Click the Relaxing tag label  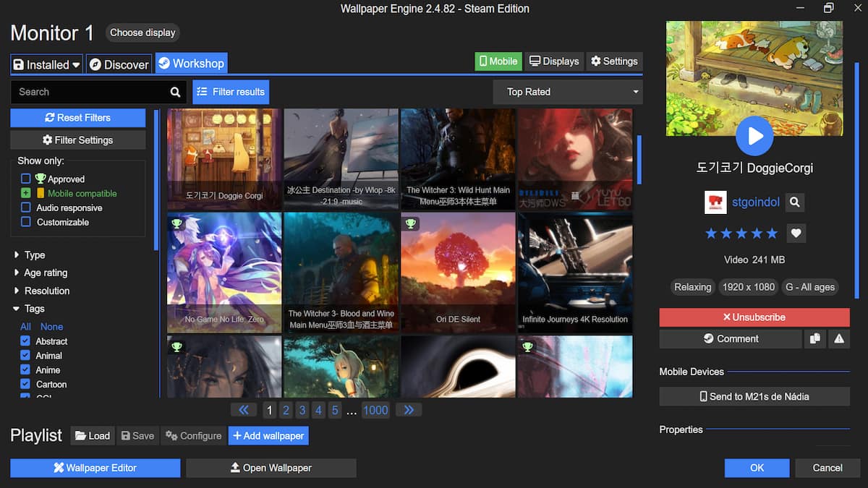pyautogui.click(x=692, y=287)
